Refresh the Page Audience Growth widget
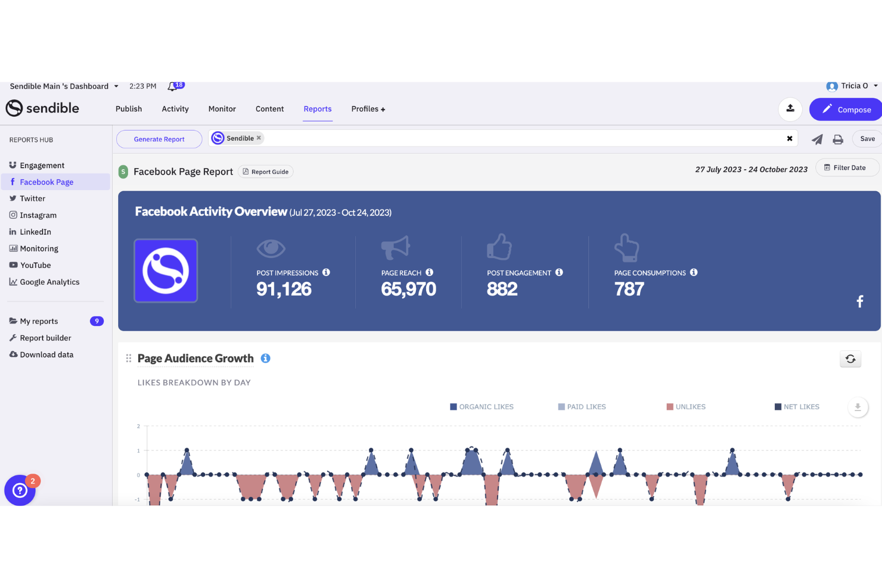The height and width of the screenshot is (588, 882). coord(850,359)
